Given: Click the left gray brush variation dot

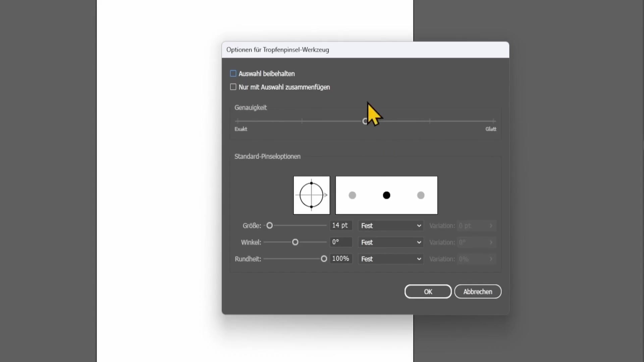Looking at the screenshot, I should tap(352, 195).
